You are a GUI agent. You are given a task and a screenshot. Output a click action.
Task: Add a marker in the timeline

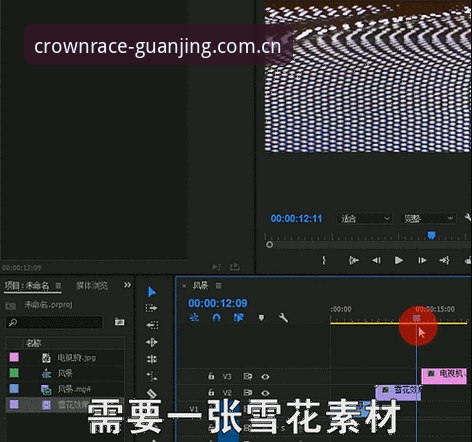click(261, 318)
